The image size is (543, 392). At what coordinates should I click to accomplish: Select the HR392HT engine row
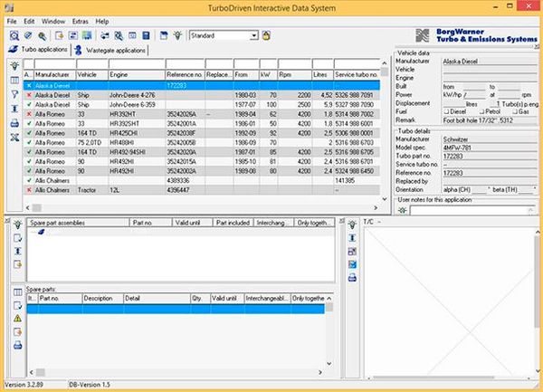202,114
